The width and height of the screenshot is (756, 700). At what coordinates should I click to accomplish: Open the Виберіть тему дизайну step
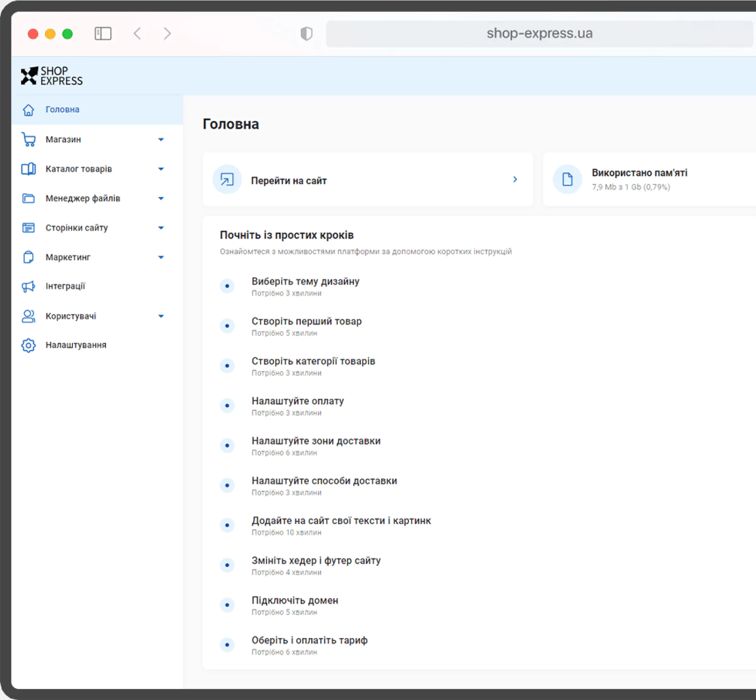point(305,281)
